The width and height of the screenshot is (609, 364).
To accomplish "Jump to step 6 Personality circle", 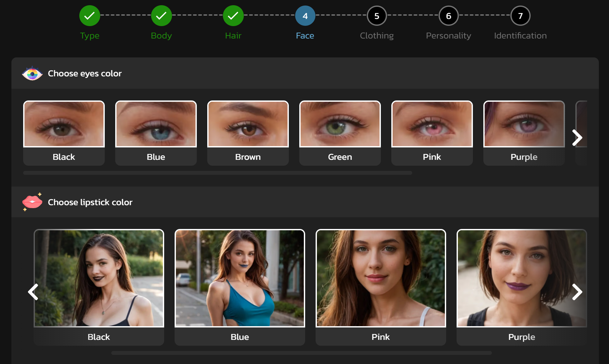I will 448,16.
